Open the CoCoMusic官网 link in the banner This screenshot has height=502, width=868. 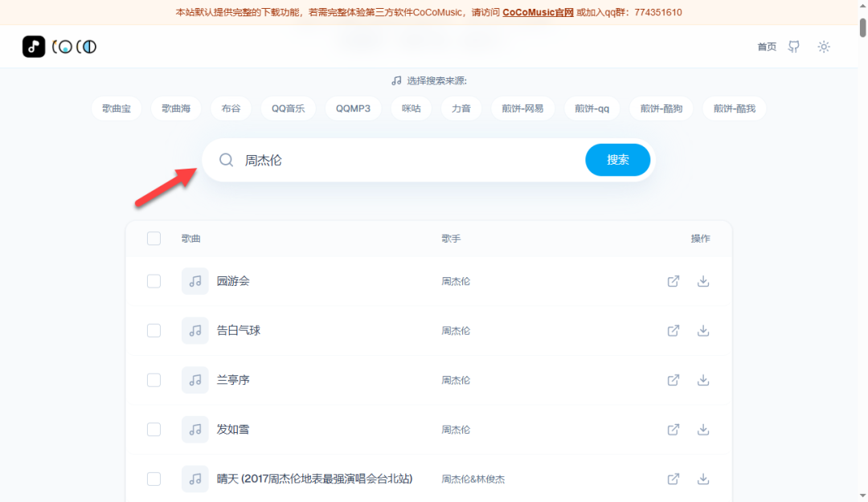[x=537, y=13]
